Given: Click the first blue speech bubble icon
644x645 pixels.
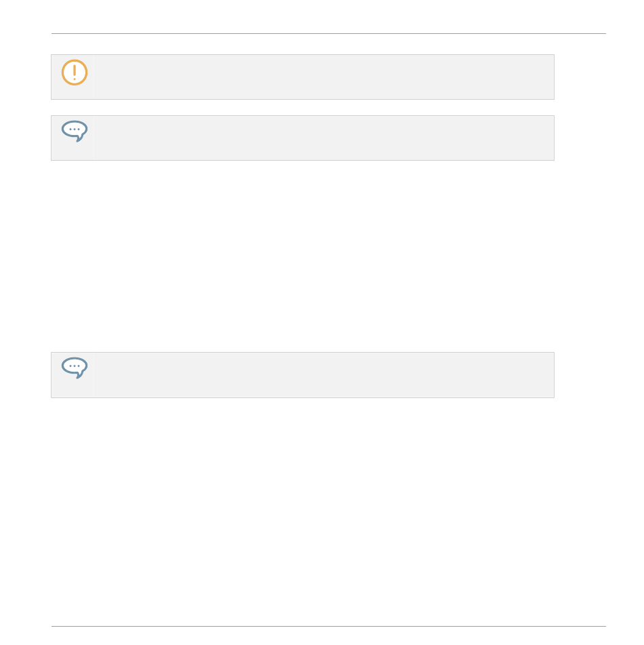Looking at the screenshot, I should pyautogui.click(x=75, y=131).
